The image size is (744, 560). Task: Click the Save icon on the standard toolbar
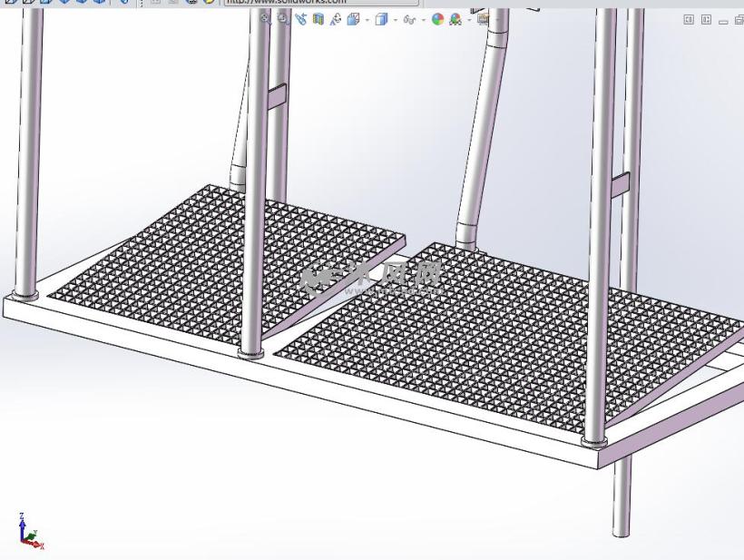coord(44,4)
